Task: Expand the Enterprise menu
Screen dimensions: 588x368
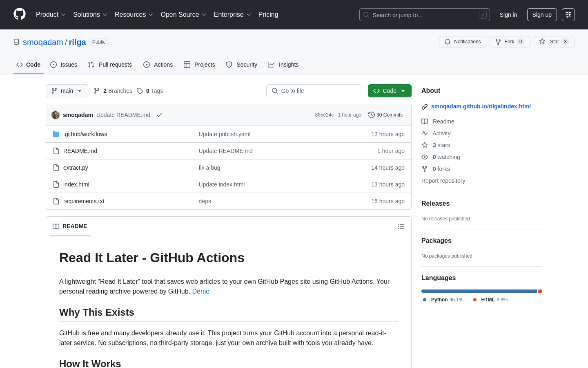Action: point(232,14)
